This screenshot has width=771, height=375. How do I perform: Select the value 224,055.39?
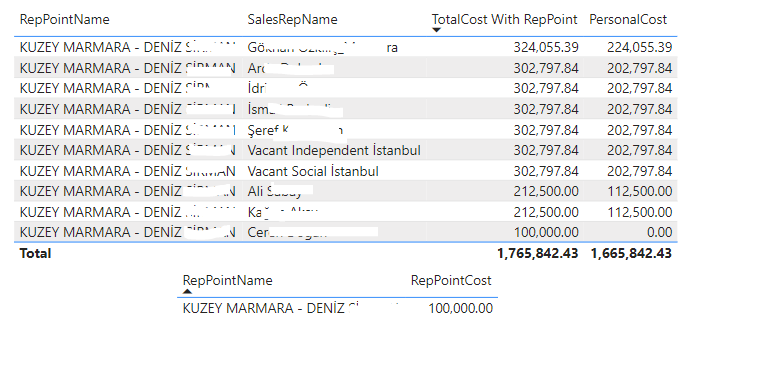click(x=639, y=47)
